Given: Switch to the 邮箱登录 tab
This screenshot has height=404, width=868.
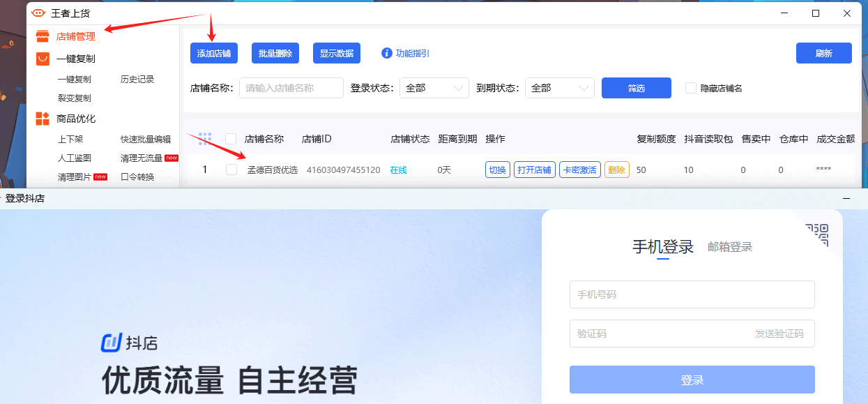Looking at the screenshot, I should point(729,246).
